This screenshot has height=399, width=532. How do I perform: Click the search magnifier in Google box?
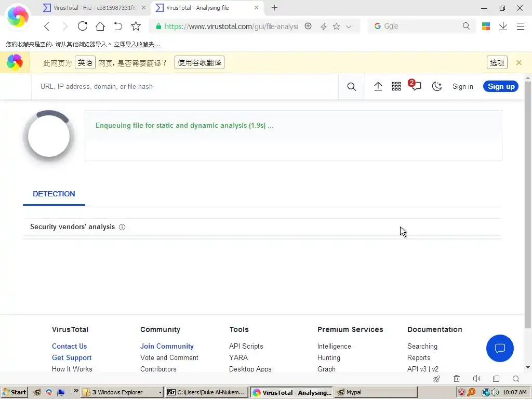[x=466, y=26]
